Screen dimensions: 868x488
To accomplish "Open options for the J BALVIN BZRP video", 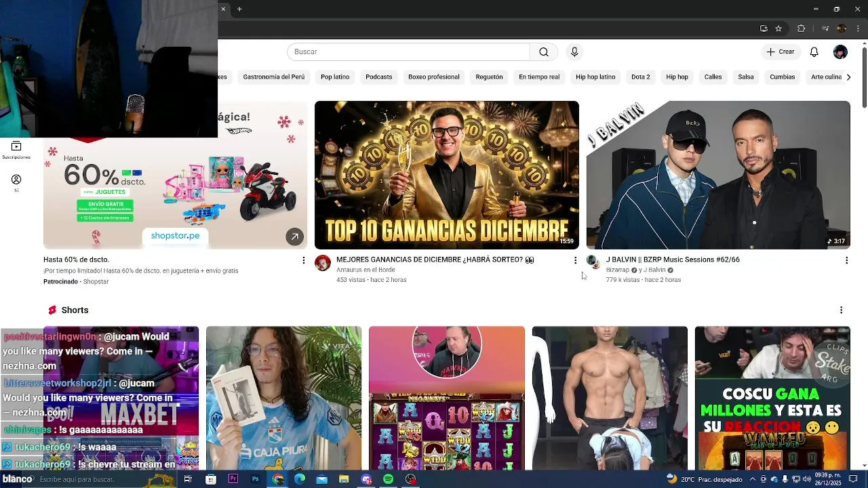I will click(x=846, y=260).
